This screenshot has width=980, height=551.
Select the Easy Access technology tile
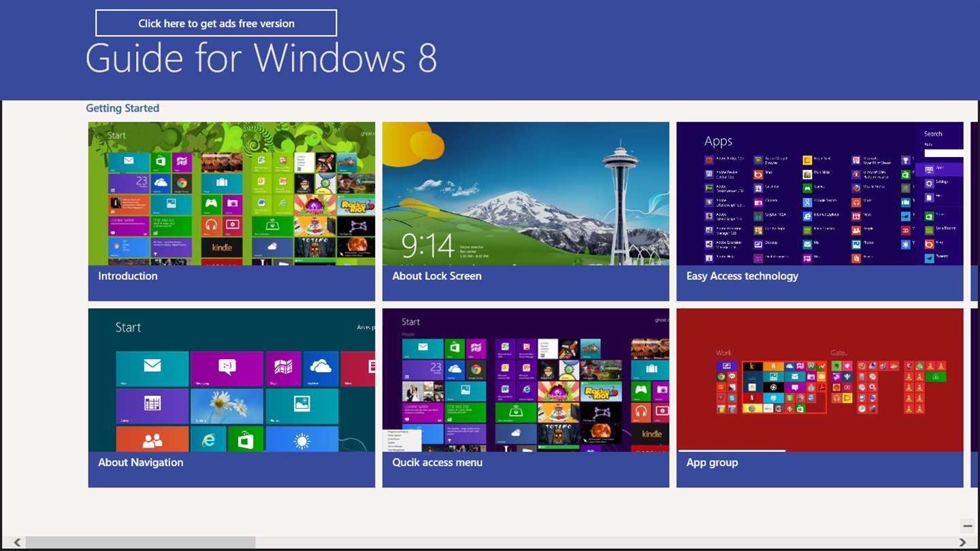pos(820,212)
